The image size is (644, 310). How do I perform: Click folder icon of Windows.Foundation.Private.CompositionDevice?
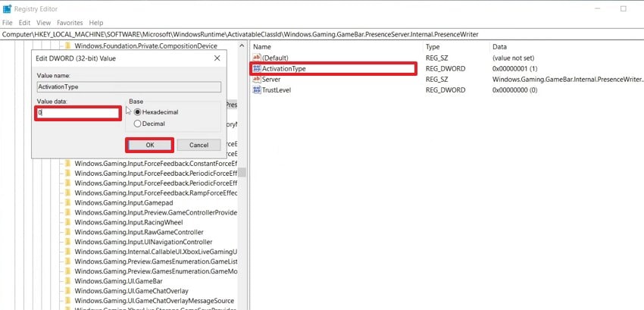[x=67, y=45]
